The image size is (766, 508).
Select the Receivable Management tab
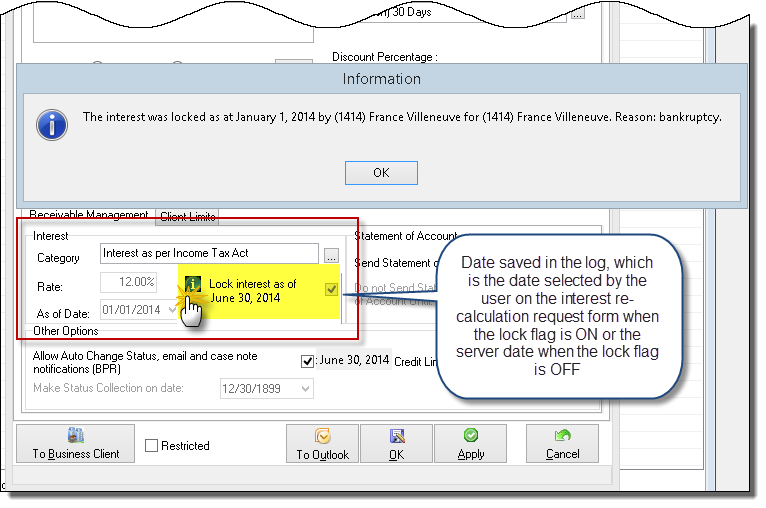pos(88,215)
